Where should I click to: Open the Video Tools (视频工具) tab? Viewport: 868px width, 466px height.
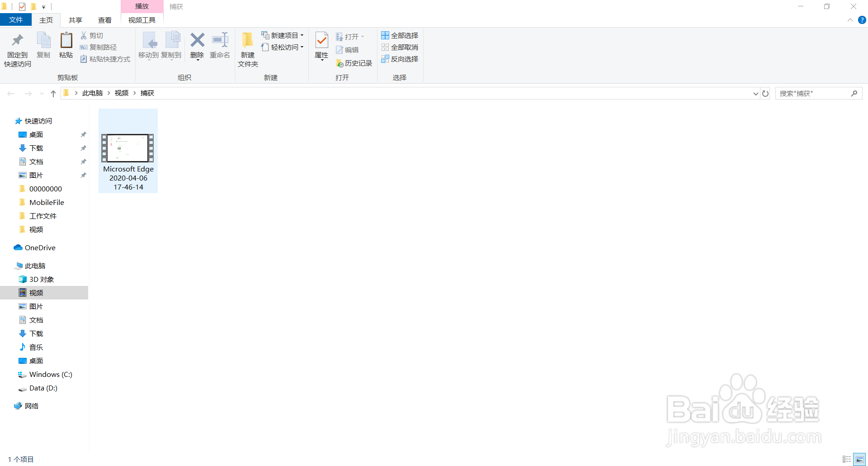[x=142, y=20]
